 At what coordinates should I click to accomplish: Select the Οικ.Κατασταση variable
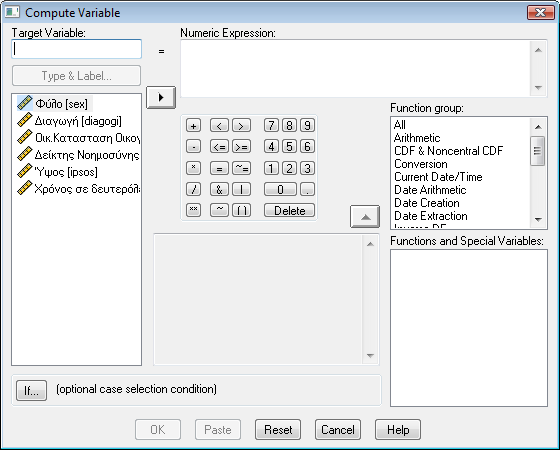(x=79, y=138)
